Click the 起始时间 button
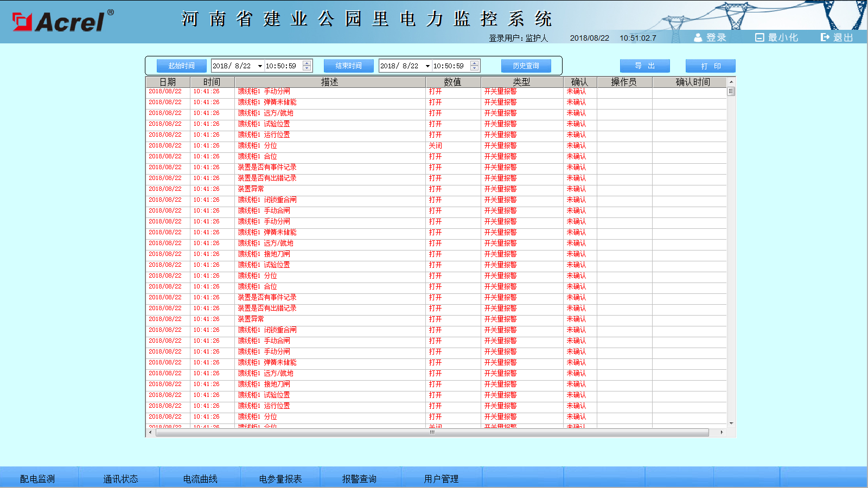Screen dimensions: 868x488 click(x=181, y=66)
